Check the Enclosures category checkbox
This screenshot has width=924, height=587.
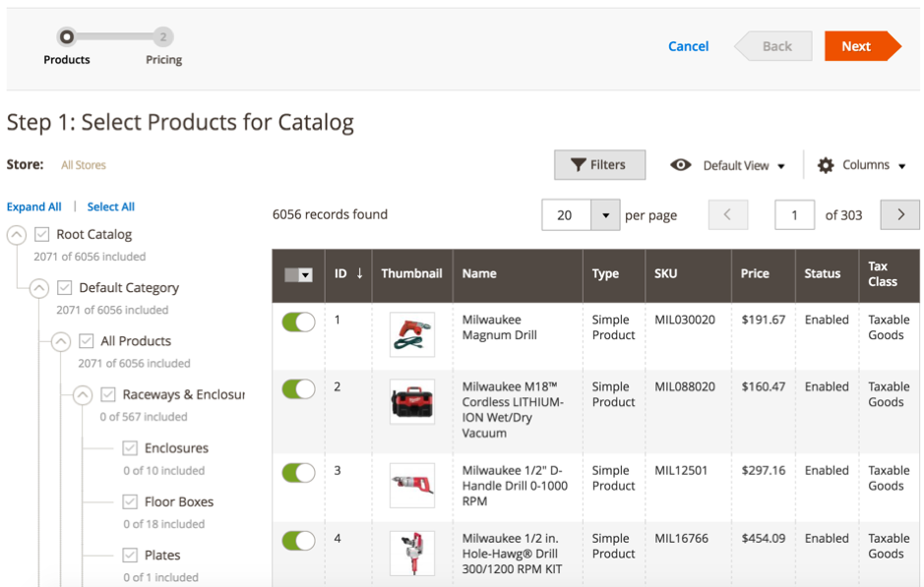coord(130,448)
